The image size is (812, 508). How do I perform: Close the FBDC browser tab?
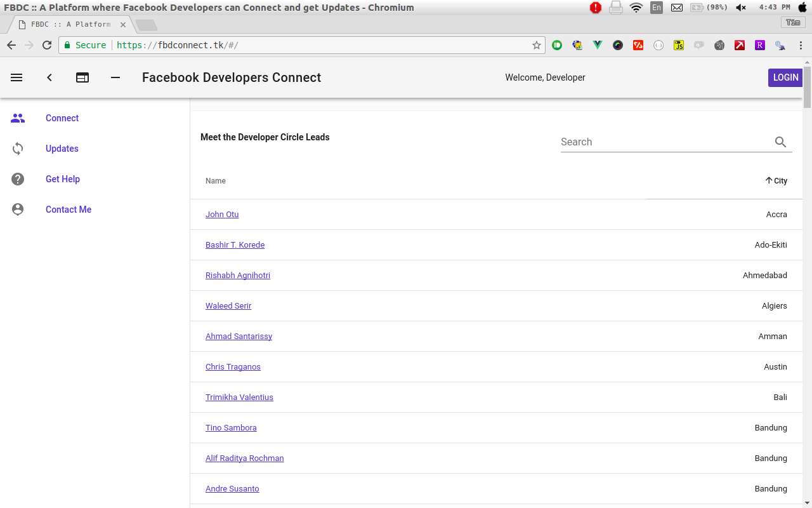122,25
